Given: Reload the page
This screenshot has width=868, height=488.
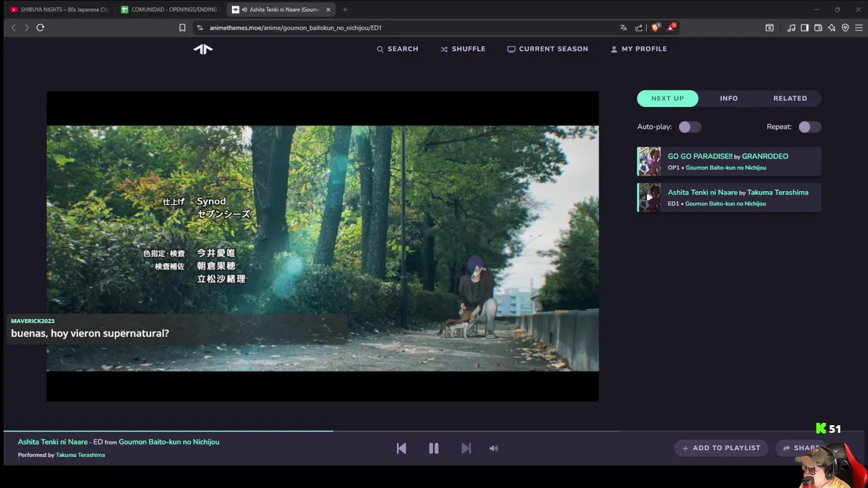Looking at the screenshot, I should pos(41,28).
